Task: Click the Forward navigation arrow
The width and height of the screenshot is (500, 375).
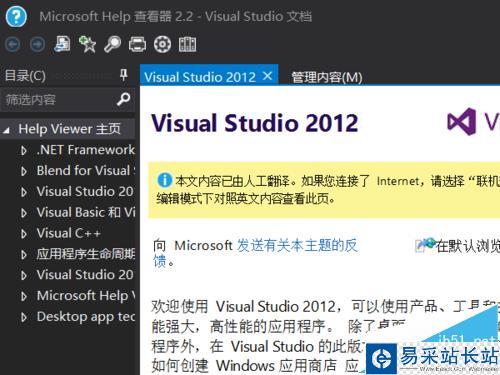Action: click(x=37, y=44)
